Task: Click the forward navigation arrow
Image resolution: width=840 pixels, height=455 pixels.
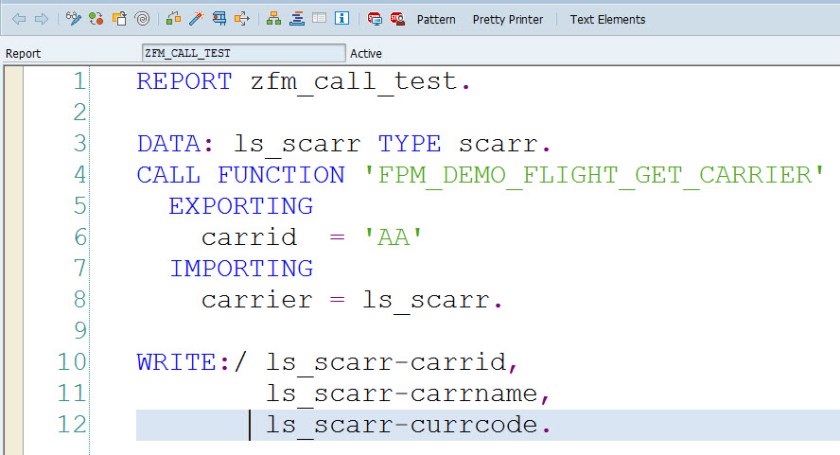Action: (41, 19)
